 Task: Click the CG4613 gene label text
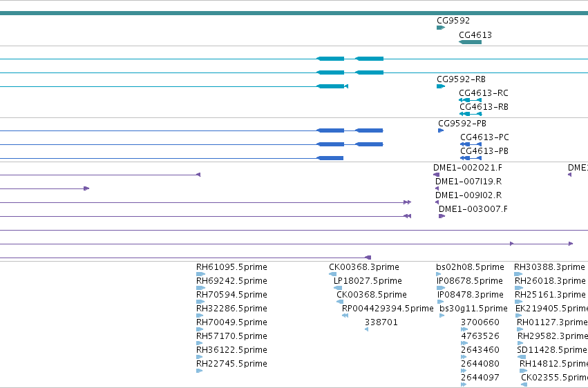coord(475,35)
